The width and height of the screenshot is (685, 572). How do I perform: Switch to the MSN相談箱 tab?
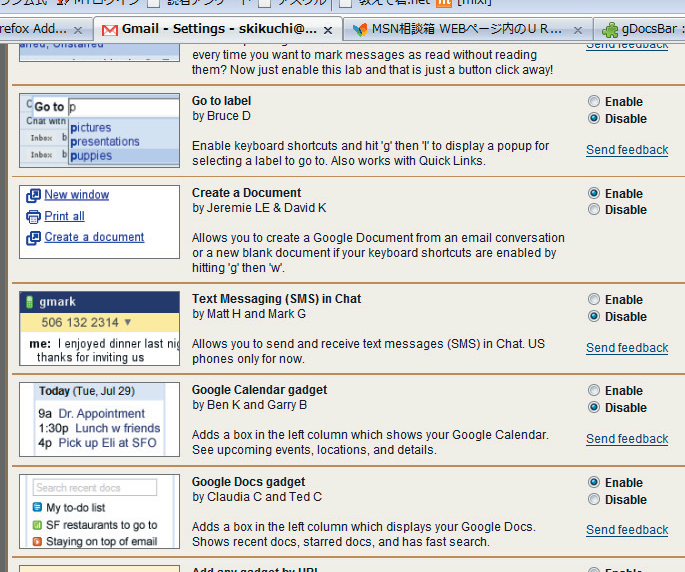pos(467,29)
